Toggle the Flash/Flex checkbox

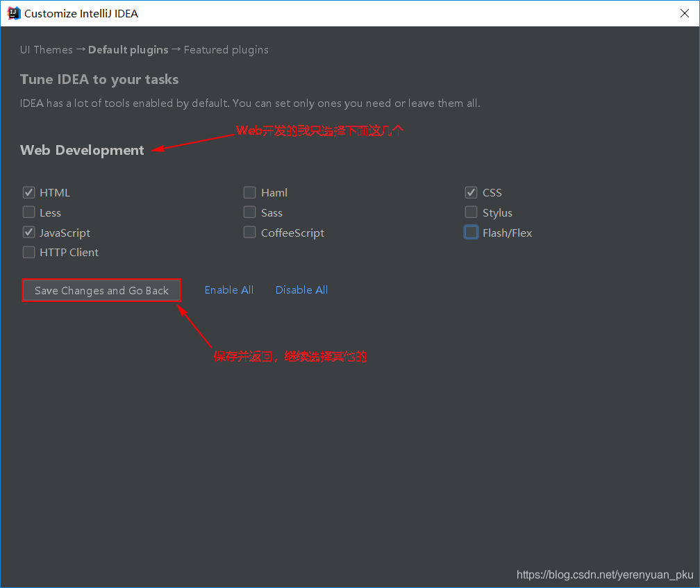[x=471, y=233]
